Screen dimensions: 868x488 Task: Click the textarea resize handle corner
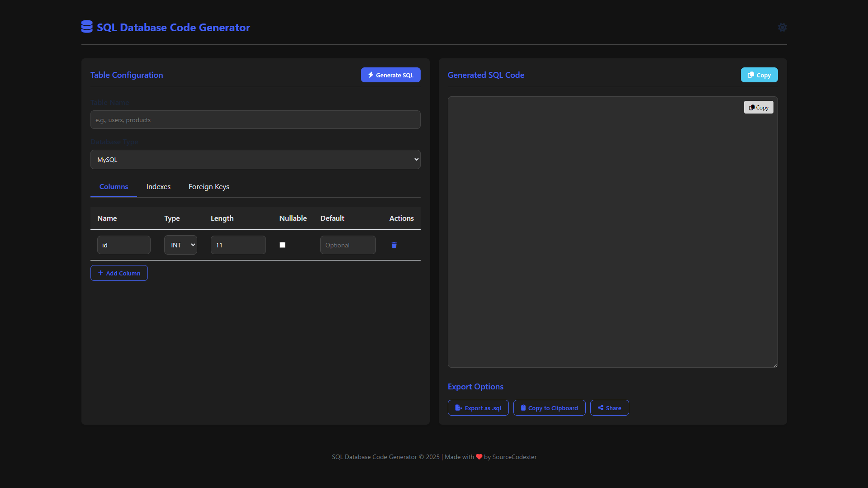click(775, 365)
